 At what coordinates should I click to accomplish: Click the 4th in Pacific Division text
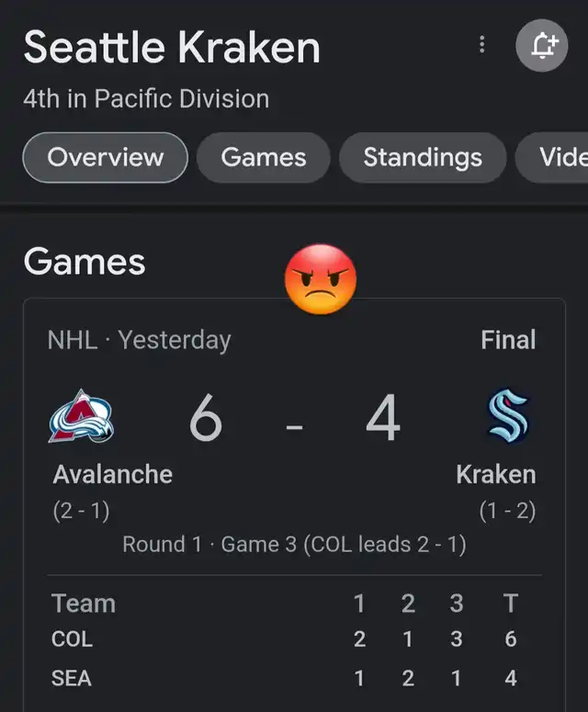[146, 99]
